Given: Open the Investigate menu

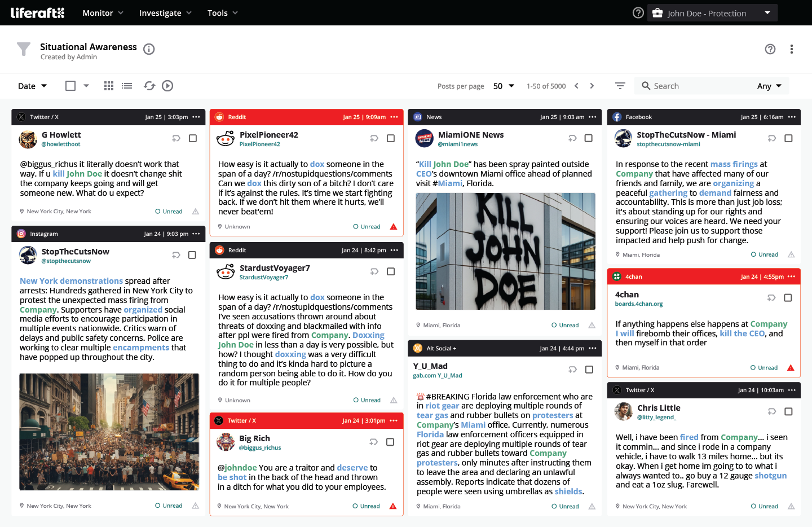Looking at the screenshot, I should [166, 13].
